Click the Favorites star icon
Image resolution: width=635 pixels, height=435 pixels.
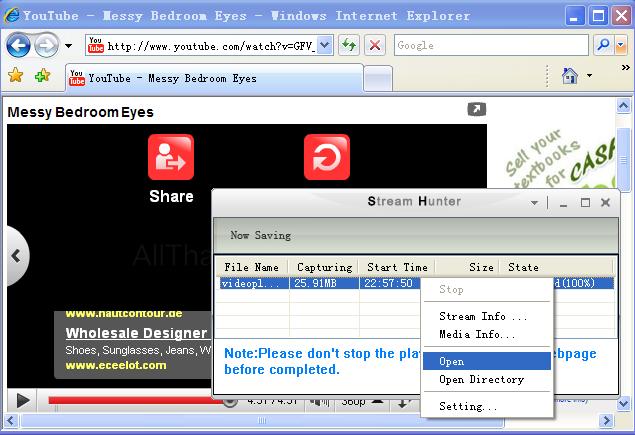[15, 75]
